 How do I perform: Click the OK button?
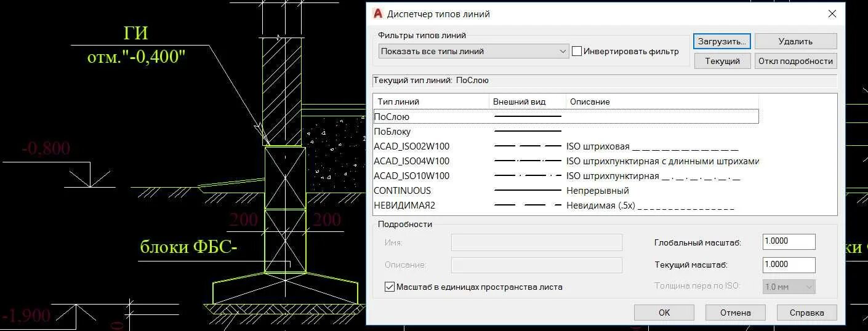(x=664, y=313)
